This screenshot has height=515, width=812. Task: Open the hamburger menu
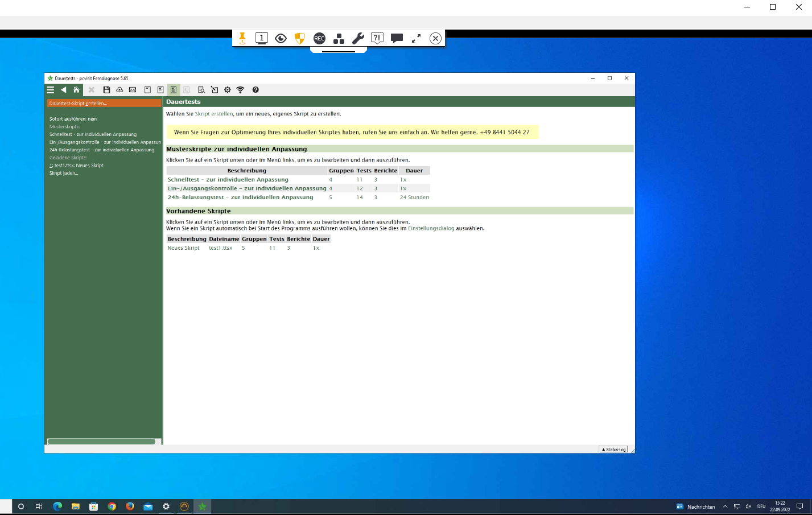pos(51,90)
